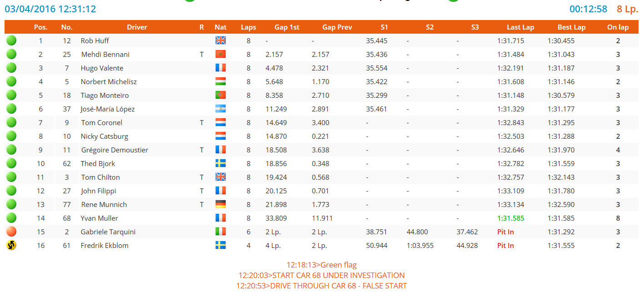Click the Hungarian flag for Norbert Michelisz

point(220,81)
